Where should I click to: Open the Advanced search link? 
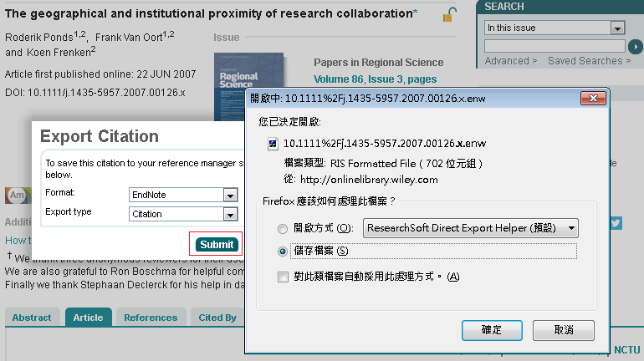(x=510, y=61)
